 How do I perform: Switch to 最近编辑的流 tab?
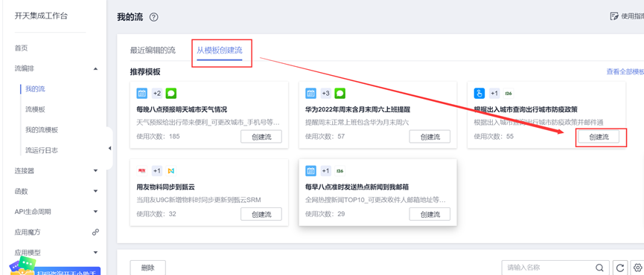point(153,51)
